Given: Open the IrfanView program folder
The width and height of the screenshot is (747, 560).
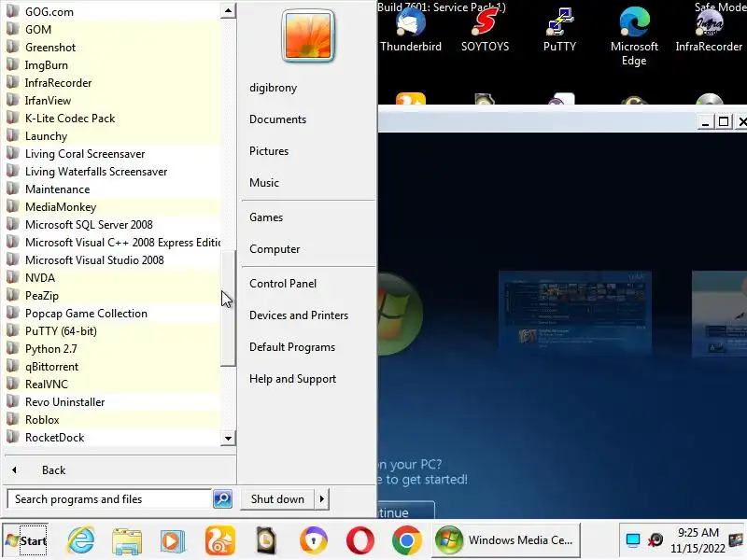Looking at the screenshot, I should pyautogui.click(x=112, y=101).
